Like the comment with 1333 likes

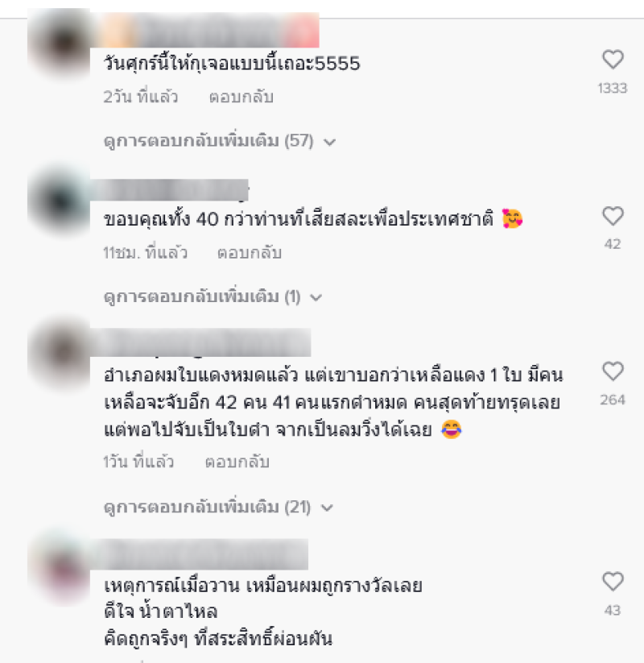(613, 59)
